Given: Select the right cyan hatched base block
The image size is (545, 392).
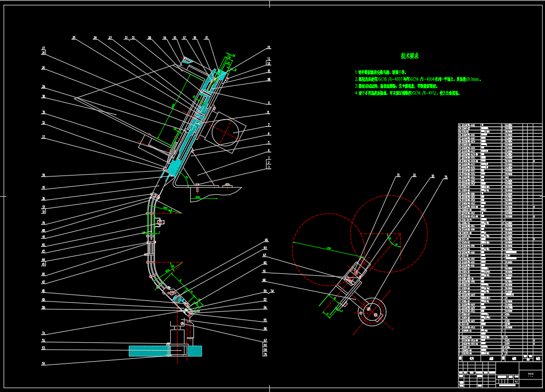Looking at the screenshot, I should coord(194,351).
